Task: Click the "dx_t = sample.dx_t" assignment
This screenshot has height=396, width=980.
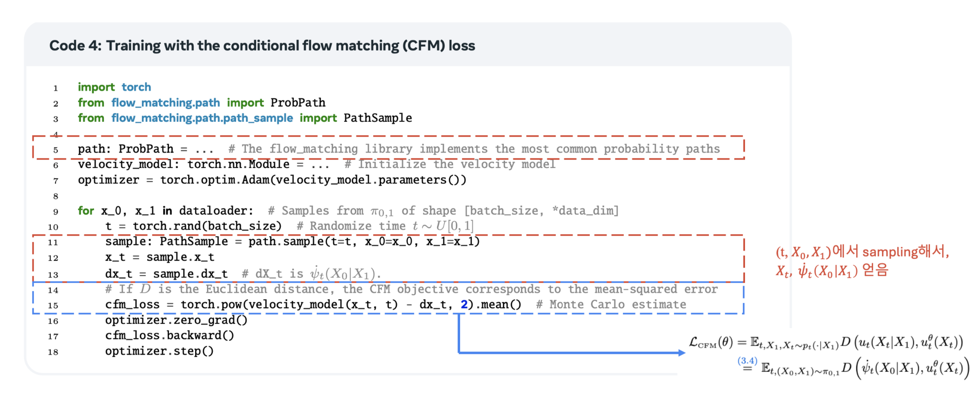Action: click(x=166, y=274)
